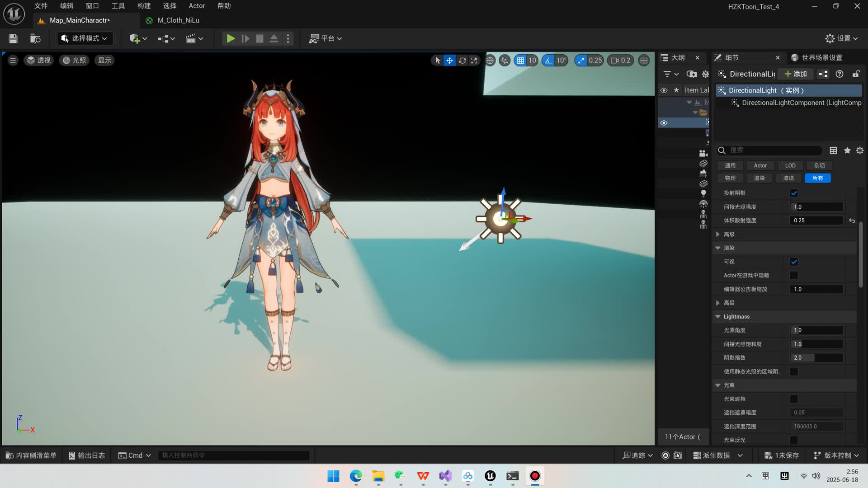Toggle scale snapping icon
Screen dimensions: 868x488
pyautogui.click(x=581, y=61)
